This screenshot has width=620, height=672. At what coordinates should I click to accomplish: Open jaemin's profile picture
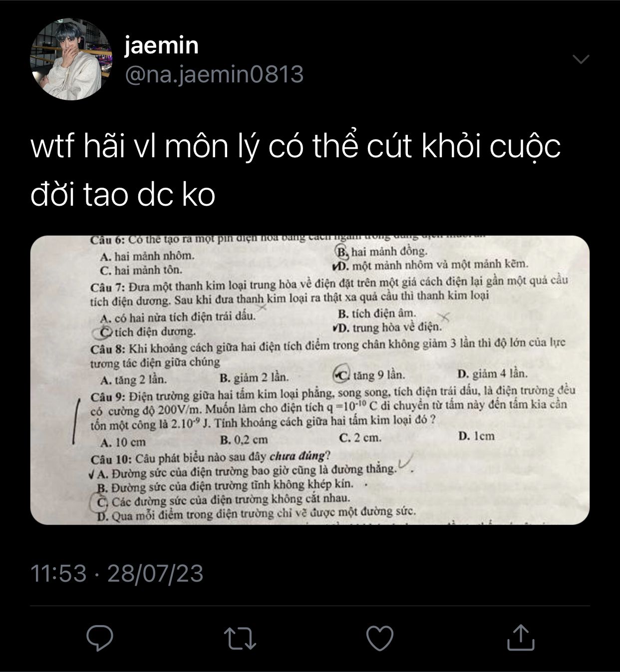point(71,59)
